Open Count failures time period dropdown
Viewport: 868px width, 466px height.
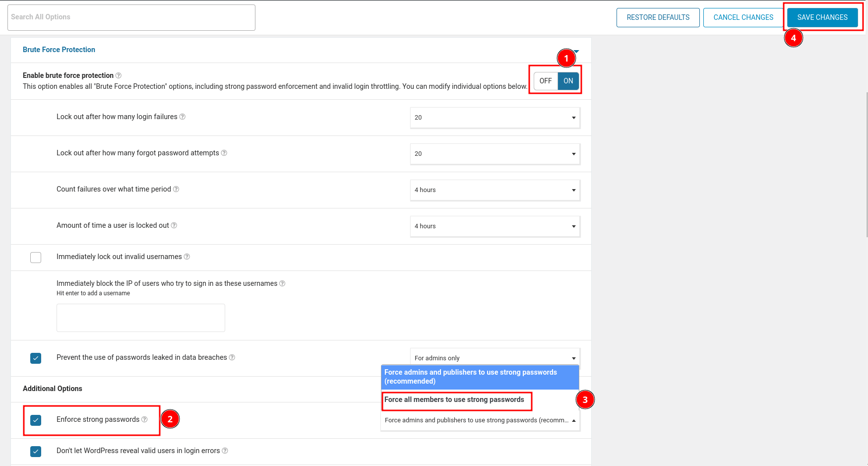pos(495,190)
